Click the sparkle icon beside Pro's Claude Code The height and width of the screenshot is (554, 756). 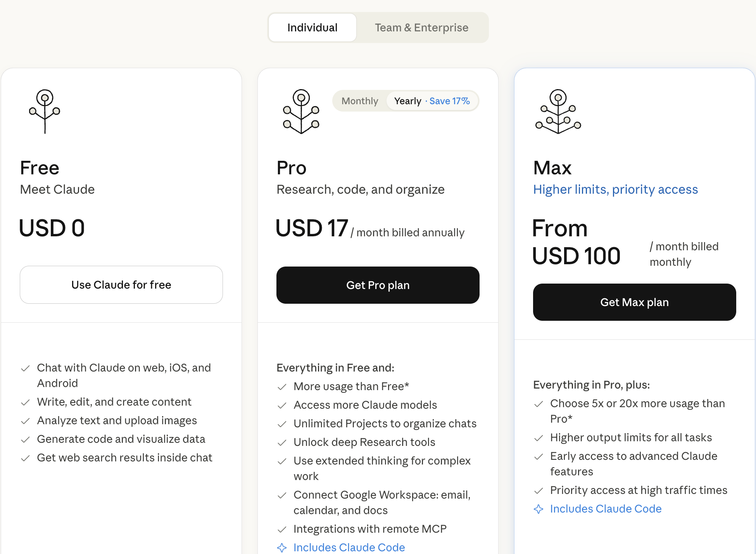[x=282, y=547]
